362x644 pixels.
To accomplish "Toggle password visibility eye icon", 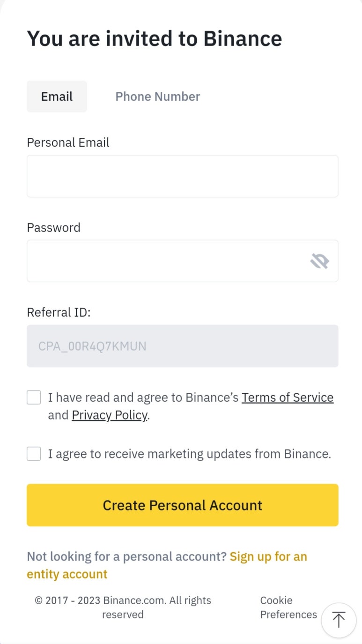I will (x=319, y=261).
